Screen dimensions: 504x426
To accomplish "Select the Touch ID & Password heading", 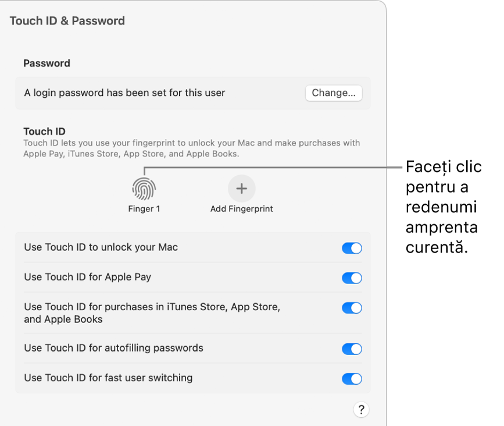I will pos(67,20).
